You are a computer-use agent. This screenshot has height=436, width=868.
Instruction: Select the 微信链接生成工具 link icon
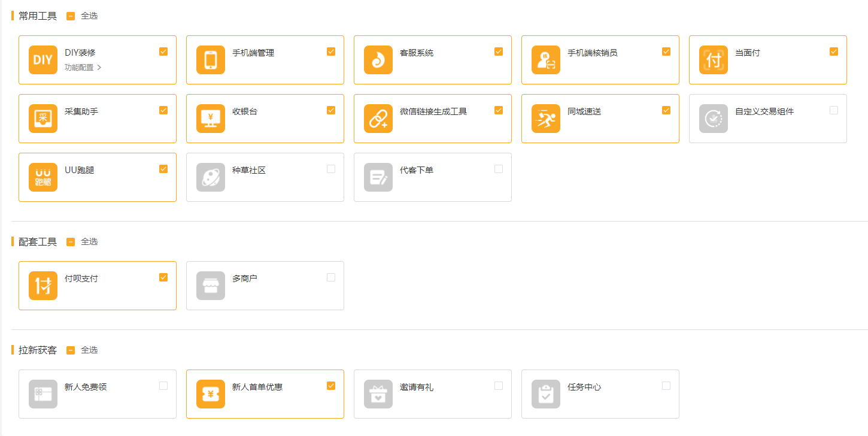[378, 119]
